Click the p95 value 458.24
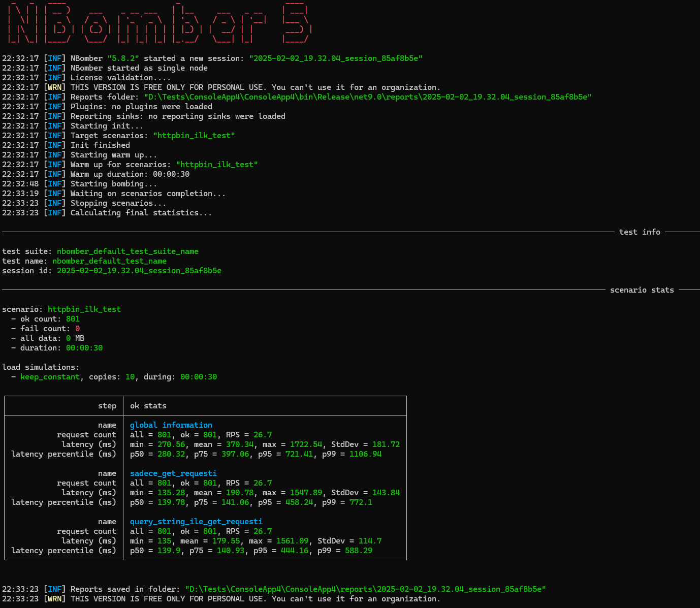 (299, 502)
